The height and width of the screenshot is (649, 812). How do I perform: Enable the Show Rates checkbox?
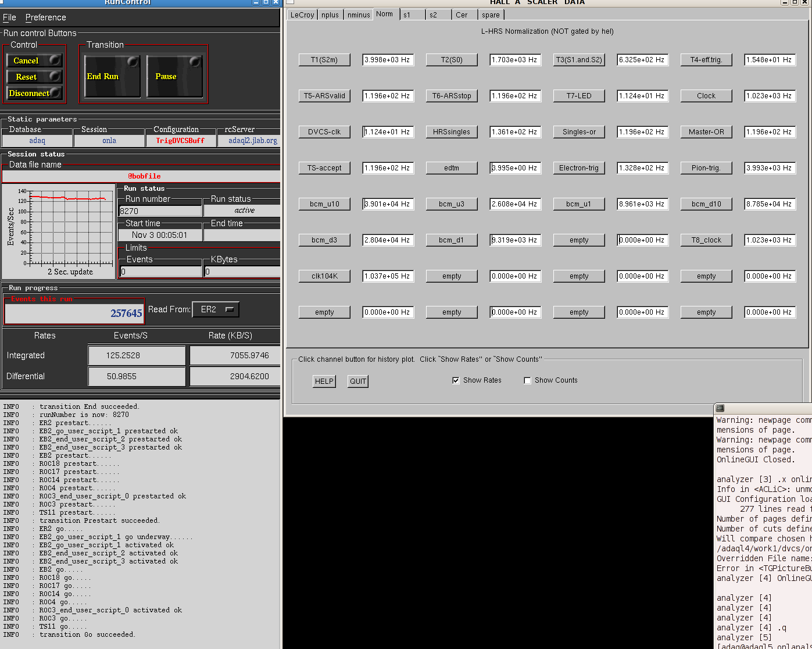456,380
